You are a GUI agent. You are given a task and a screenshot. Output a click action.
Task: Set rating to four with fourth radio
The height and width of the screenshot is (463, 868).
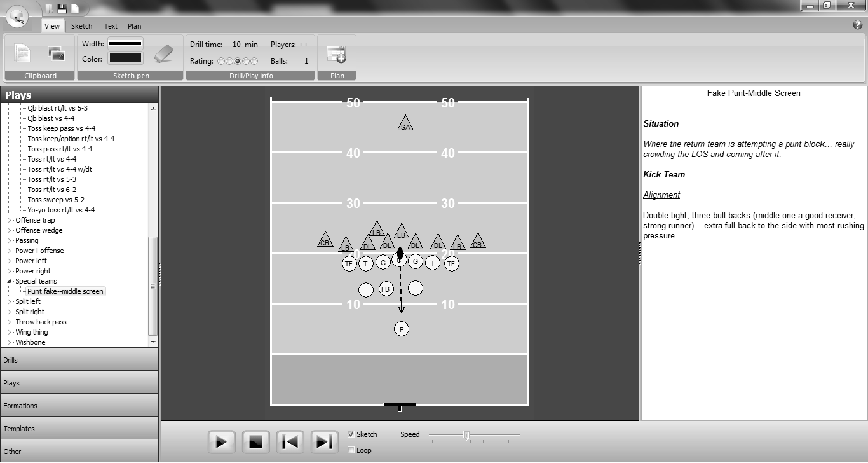click(246, 61)
